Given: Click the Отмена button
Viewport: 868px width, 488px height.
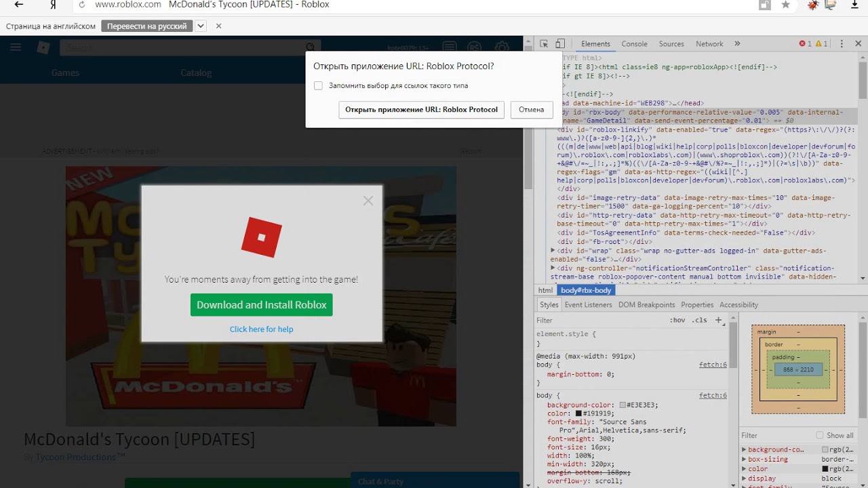Looking at the screenshot, I should pyautogui.click(x=532, y=109).
